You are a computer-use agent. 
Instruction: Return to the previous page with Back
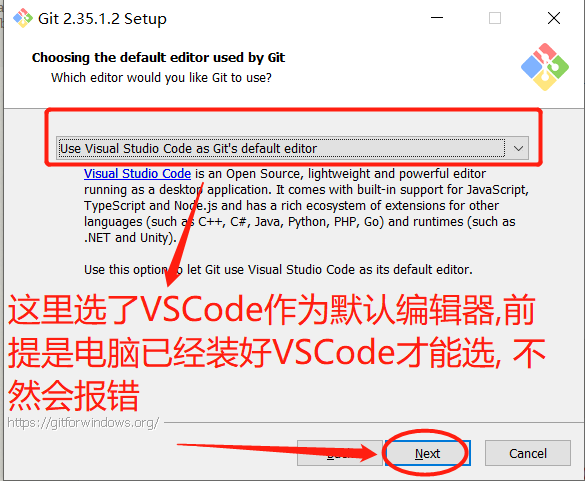pyautogui.click(x=340, y=453)
